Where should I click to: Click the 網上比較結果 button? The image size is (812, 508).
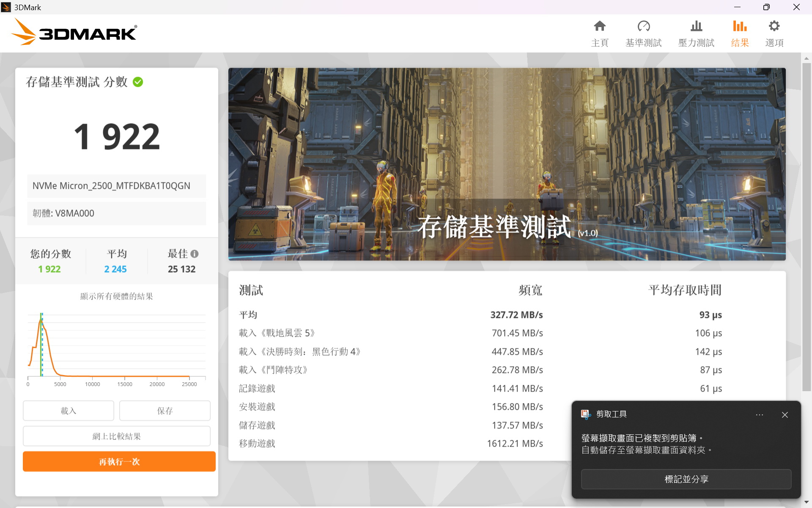tap(117, 436)
